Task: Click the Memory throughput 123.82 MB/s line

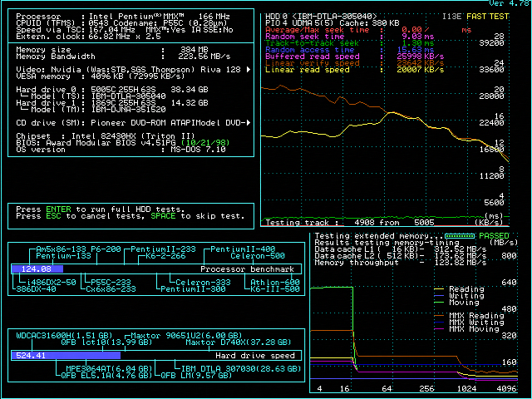Action: click(x=401, y=263)
